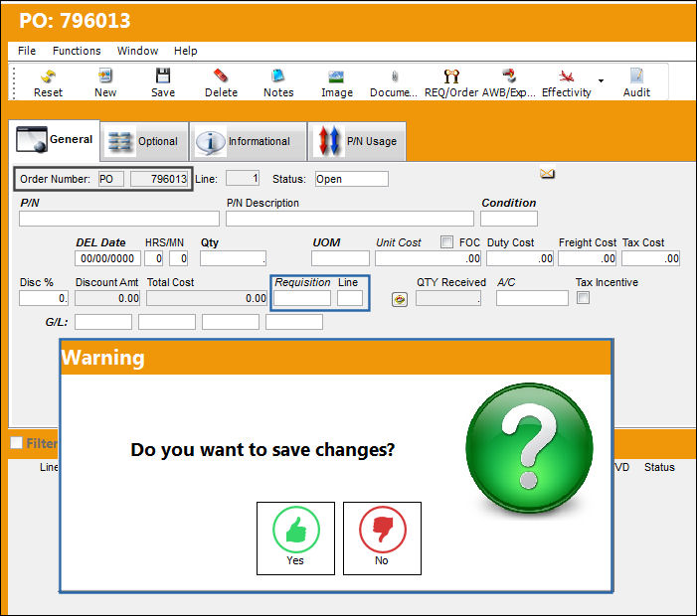The width and height of the screenshot is (697, 616).
Task: Click the Reset toolbar icon
Action: click(x=48, y=82)
